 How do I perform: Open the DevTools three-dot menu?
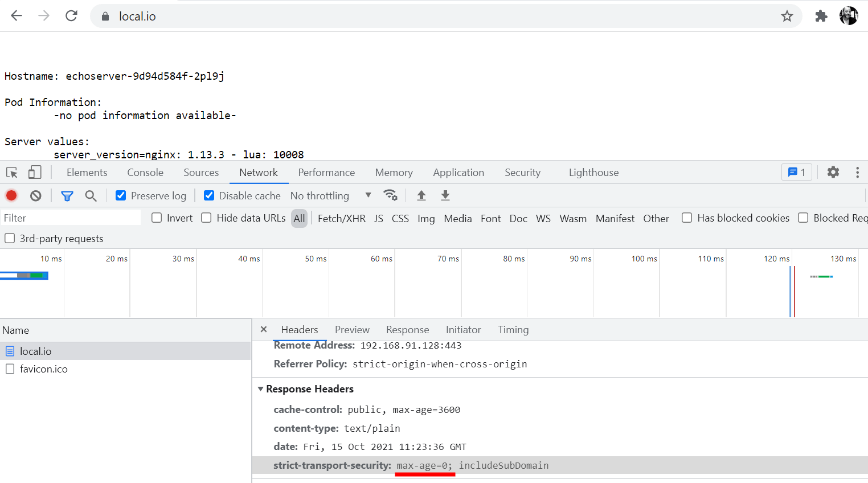857,172
